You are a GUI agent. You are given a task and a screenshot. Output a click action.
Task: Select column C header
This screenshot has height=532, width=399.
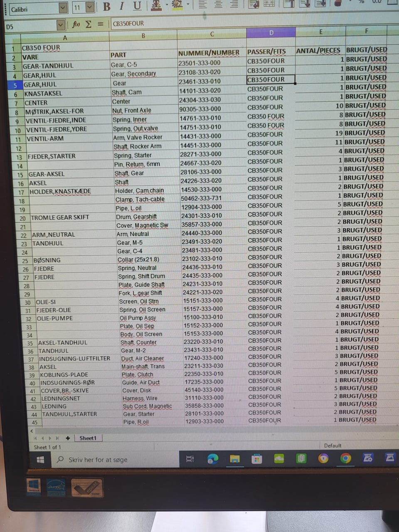click(x=212, y=34)
